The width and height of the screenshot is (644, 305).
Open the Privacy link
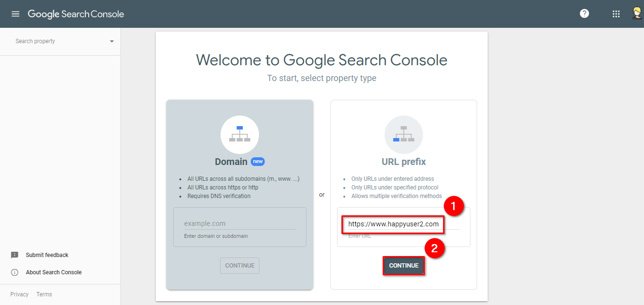click(x=20, y=294)
